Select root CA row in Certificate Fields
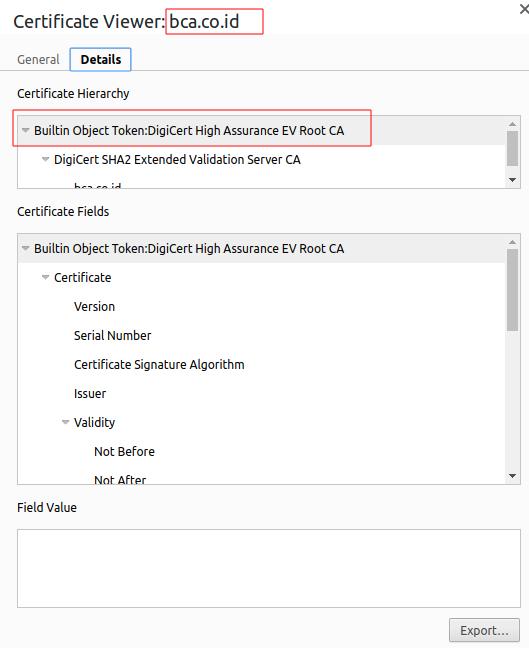529x648 pixels. pos(262,248)
